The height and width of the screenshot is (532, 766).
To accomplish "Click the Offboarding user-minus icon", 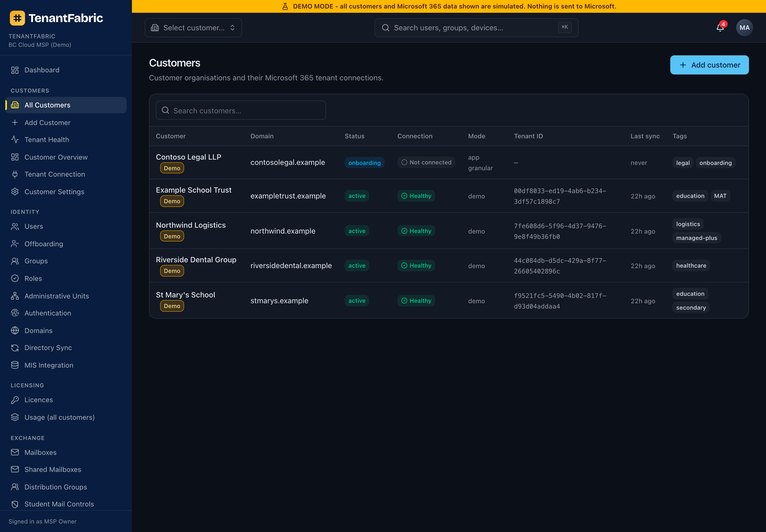I will [x=15, y=244].
